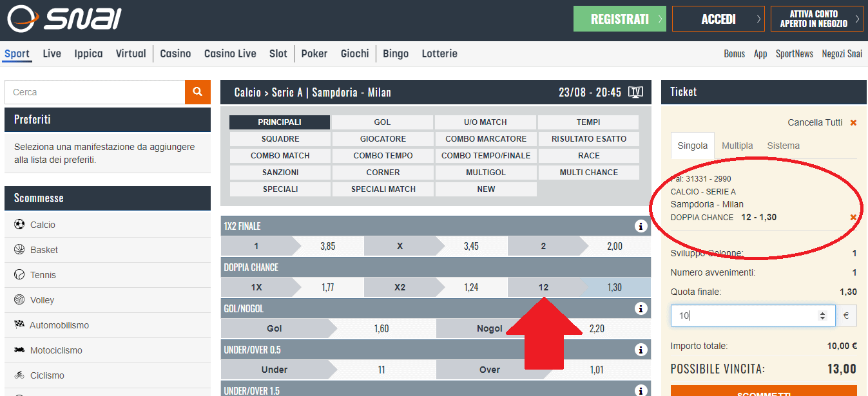
Task: Remove the Doppia Chance 12 bet
Action: [853, 218]
